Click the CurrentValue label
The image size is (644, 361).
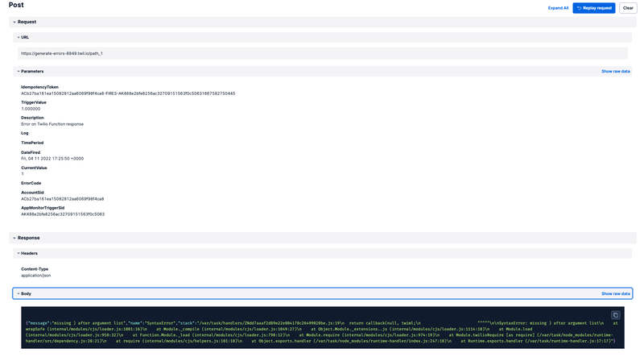click(x=34, y=168)
